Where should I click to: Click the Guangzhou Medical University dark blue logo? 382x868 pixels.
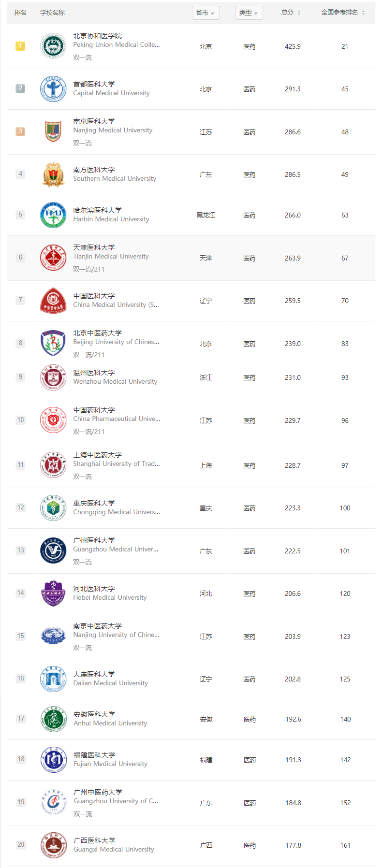(x=53, y=550)
